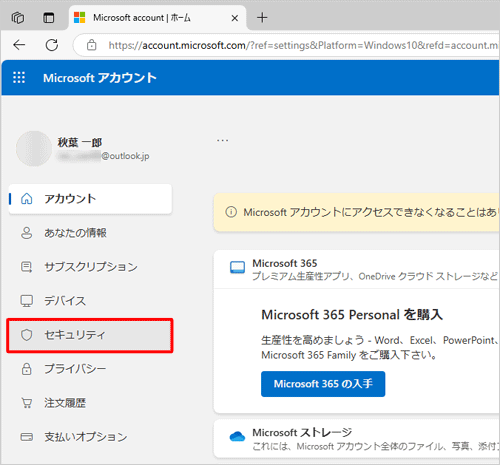Open デバイス in the sidebar
This screenshot has height=465, width=500.
click(x=90, y=301)
